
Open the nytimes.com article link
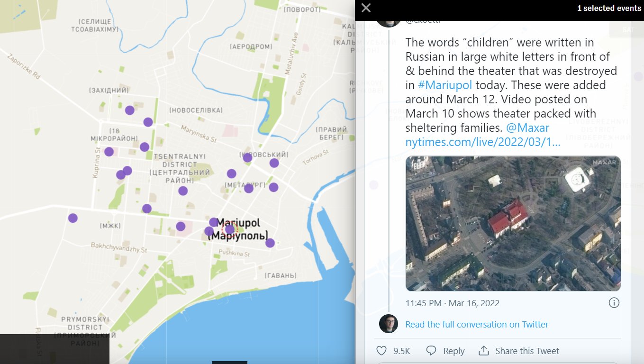[483, 142]
